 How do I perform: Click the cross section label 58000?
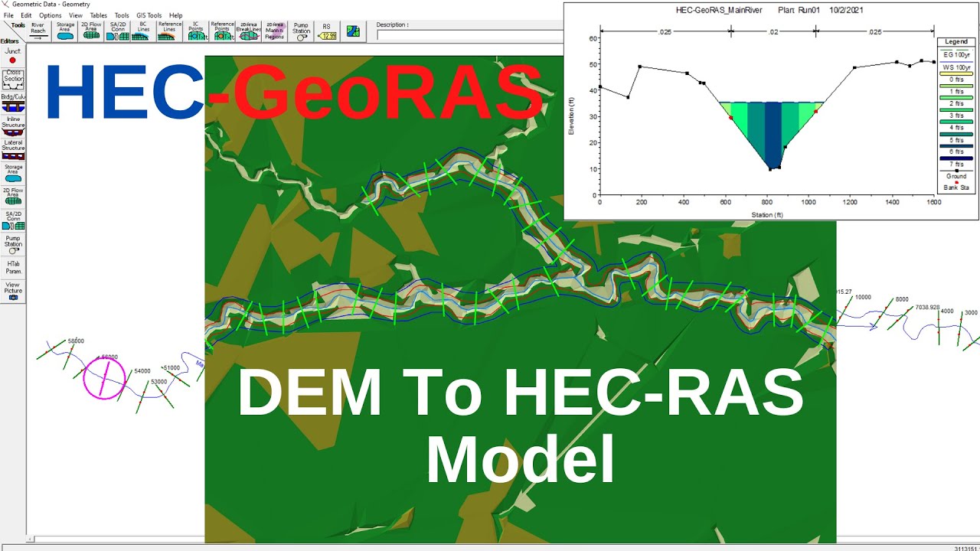[x=76, y=341]
